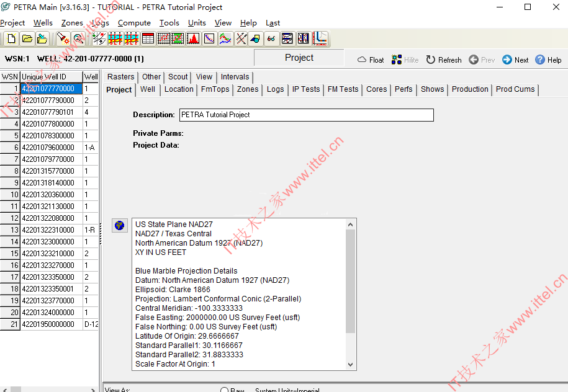
Task: Click the white grid with red dots icon
Action: tap(163, 38)
